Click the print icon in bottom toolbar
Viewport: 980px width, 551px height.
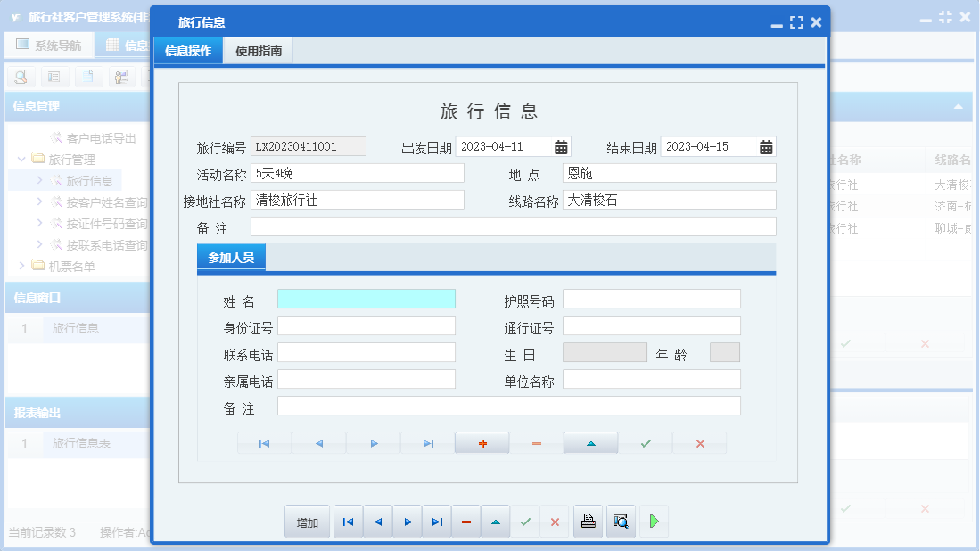pyautogui.click(x=588, y=522)
